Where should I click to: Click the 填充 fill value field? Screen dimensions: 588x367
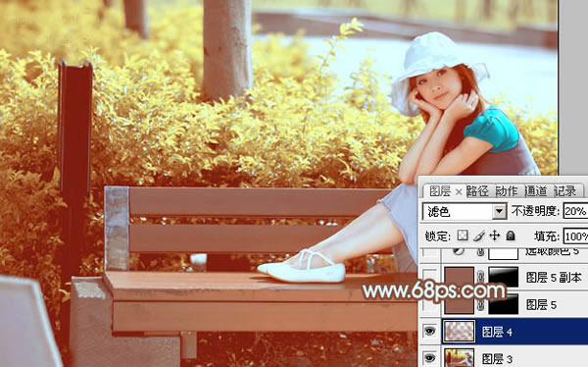click(x=575, y=236)
